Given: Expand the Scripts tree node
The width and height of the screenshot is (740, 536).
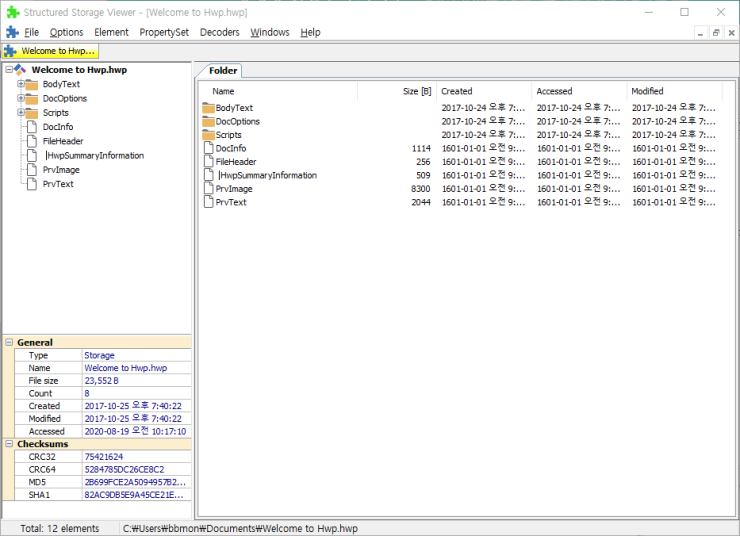Looking at the screenshot, I should [x=20, y=113].
